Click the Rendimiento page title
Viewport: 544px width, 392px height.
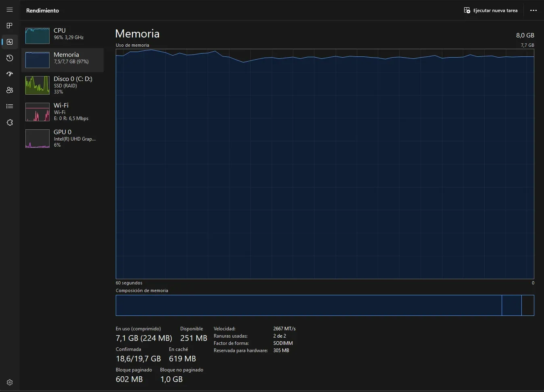42,10
